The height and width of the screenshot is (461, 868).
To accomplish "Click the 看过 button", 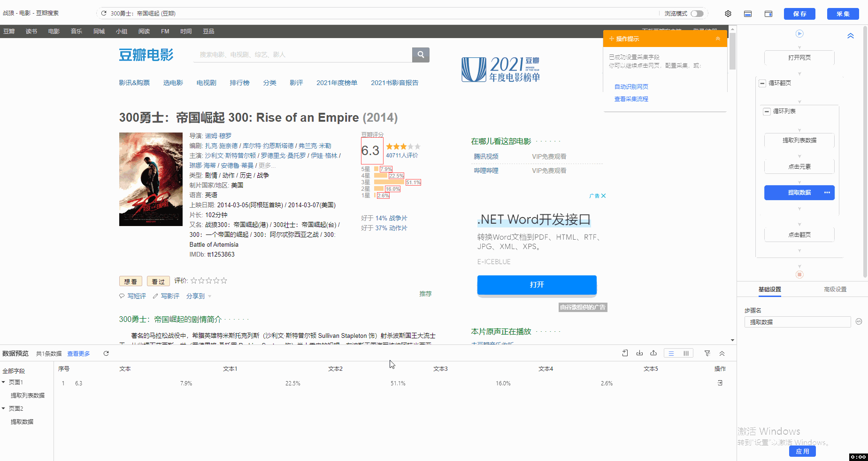I will coord(158,281).
